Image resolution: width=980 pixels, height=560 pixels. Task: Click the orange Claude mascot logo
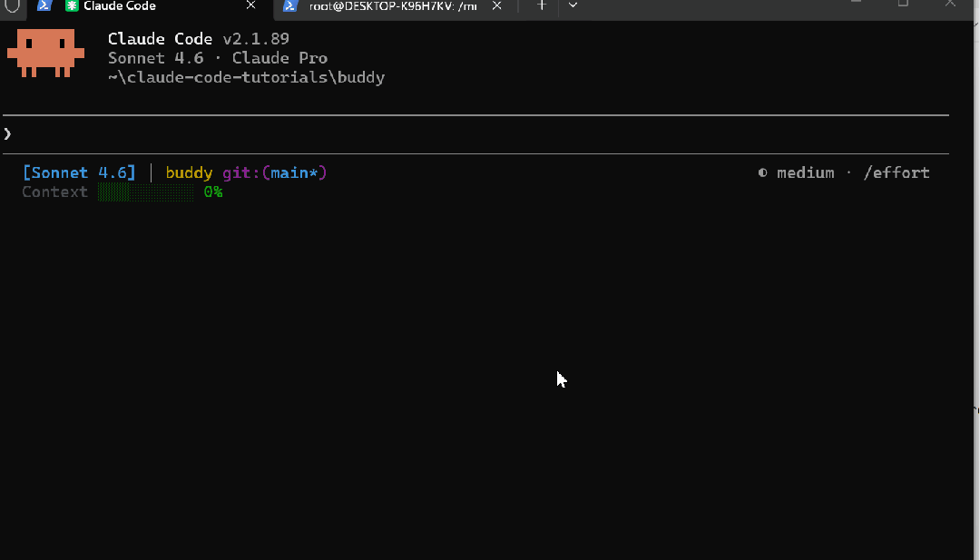[x=45, y=54]
